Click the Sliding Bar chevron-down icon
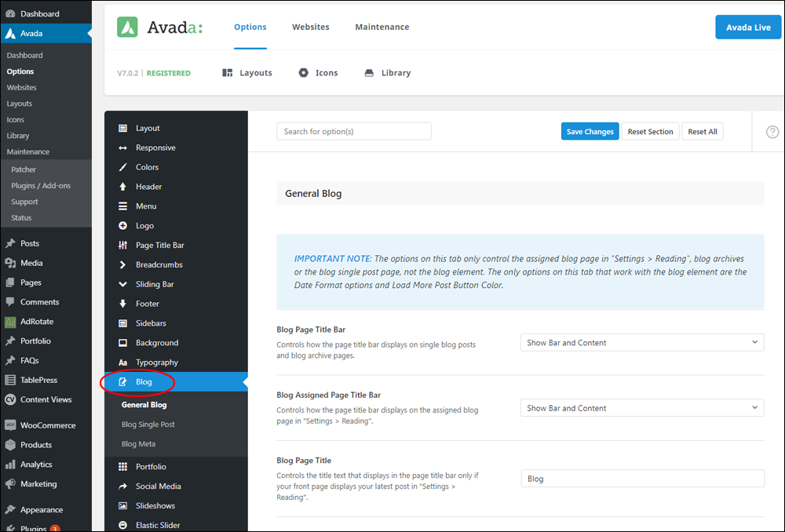785x532 pixels. pos(122,284)
